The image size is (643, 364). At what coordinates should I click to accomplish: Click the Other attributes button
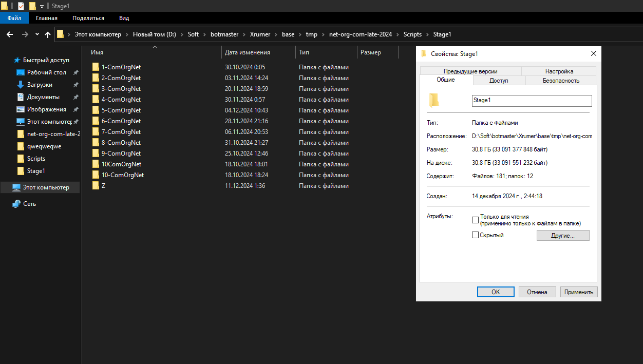pos(563,235)
